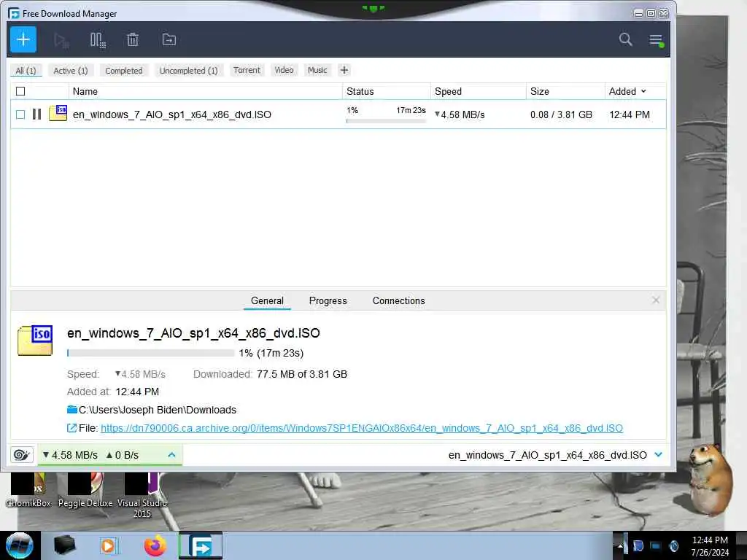Expand the bottom-right file name chevron
The image size is (747, 560).
[x=659, y=455]
